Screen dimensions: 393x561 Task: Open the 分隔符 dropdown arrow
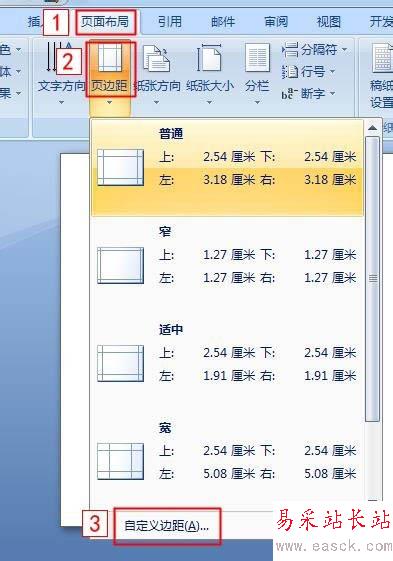(344, 49)
